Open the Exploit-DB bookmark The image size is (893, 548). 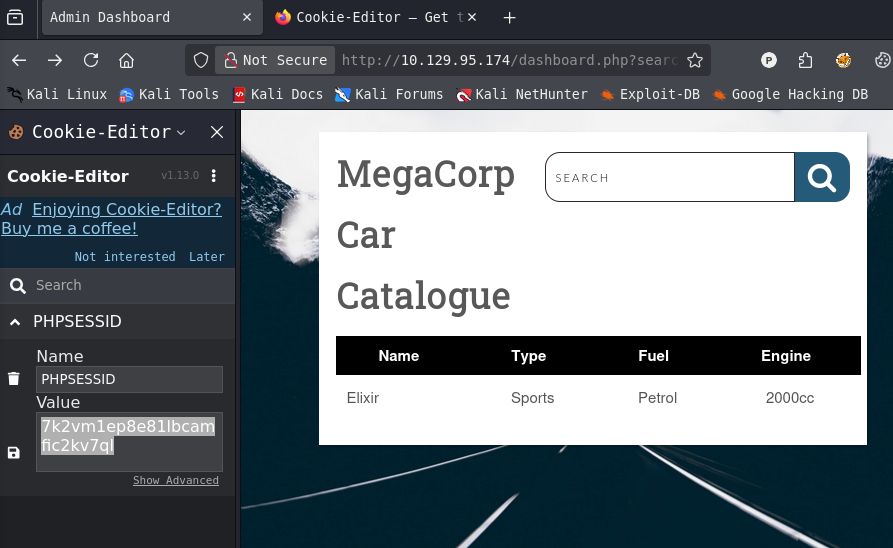[x=650, y=95]
